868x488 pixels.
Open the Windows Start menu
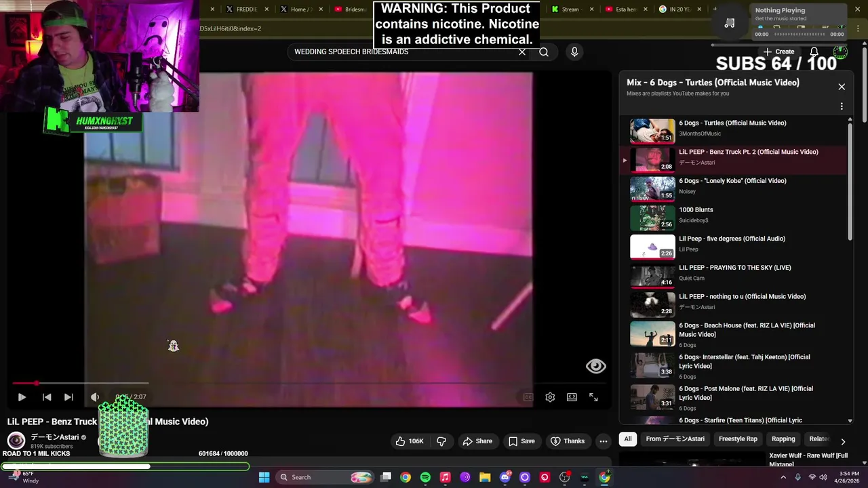click(x=264, y=477)
